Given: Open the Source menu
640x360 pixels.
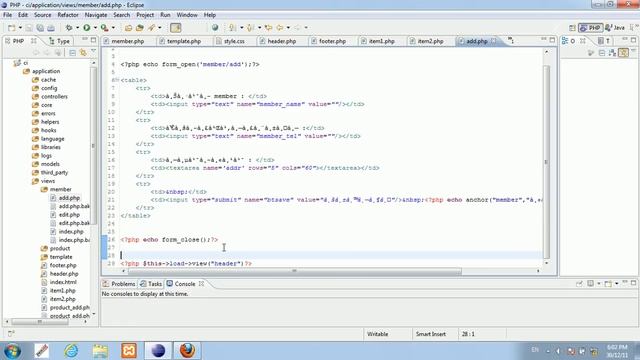Looking at the screenshot, I should 42,15.
